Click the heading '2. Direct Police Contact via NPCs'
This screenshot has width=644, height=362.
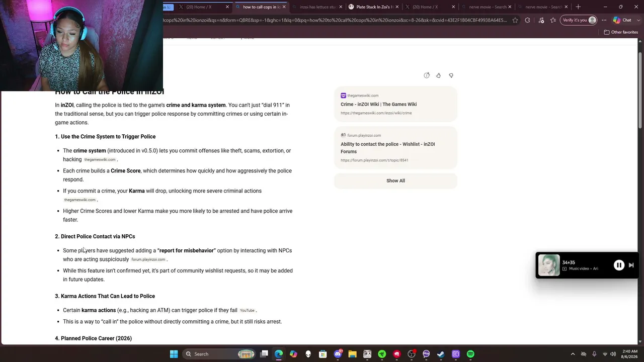[95, 236]
